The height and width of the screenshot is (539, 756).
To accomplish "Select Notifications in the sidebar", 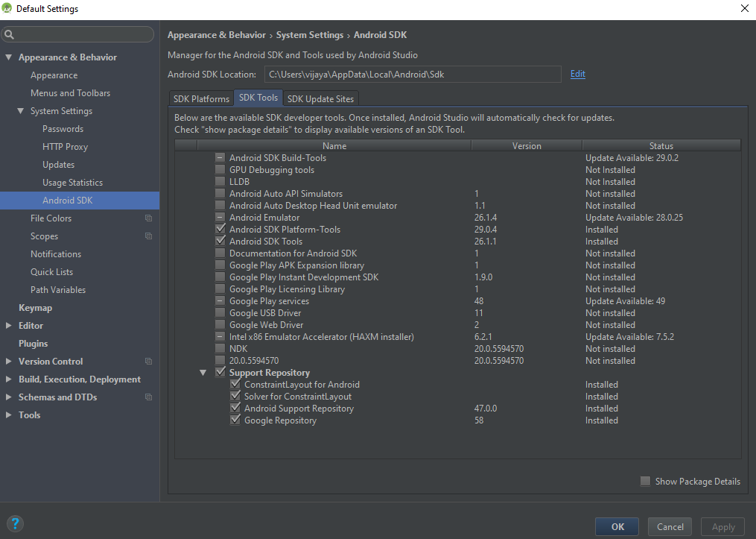I will (56, 253).
